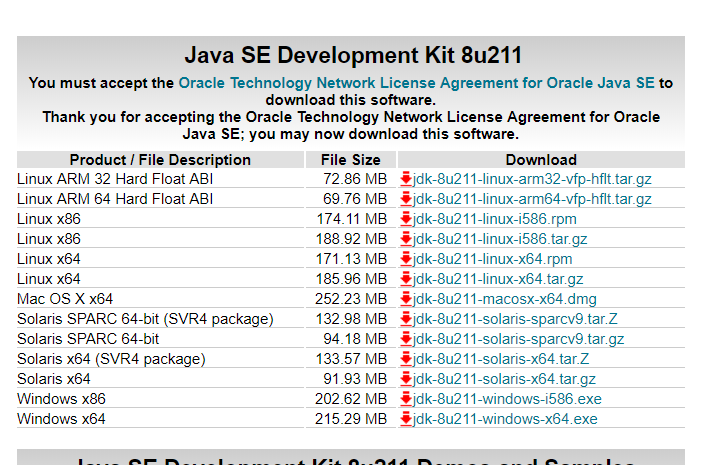Download jdk-8u211-windows-i586.exe link
Viewport: 712px width, 465px height.
coord(507,399)
